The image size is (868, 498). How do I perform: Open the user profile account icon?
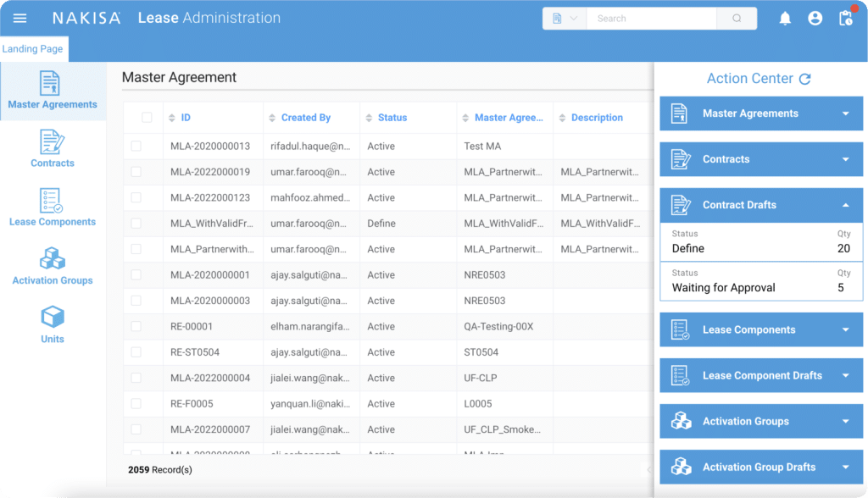tap(815, 18)
